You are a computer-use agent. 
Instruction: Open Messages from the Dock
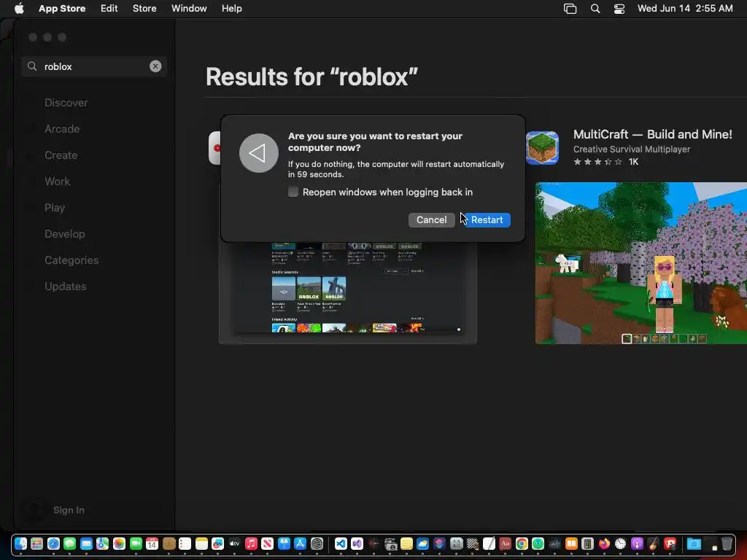[x=69, y=543]
